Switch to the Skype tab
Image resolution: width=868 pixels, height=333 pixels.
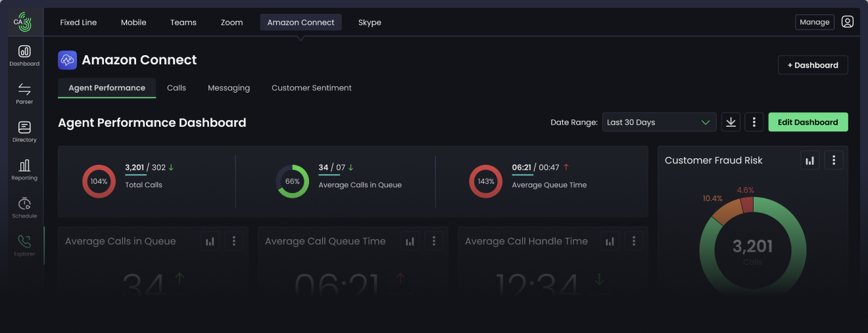coord(370,22)
